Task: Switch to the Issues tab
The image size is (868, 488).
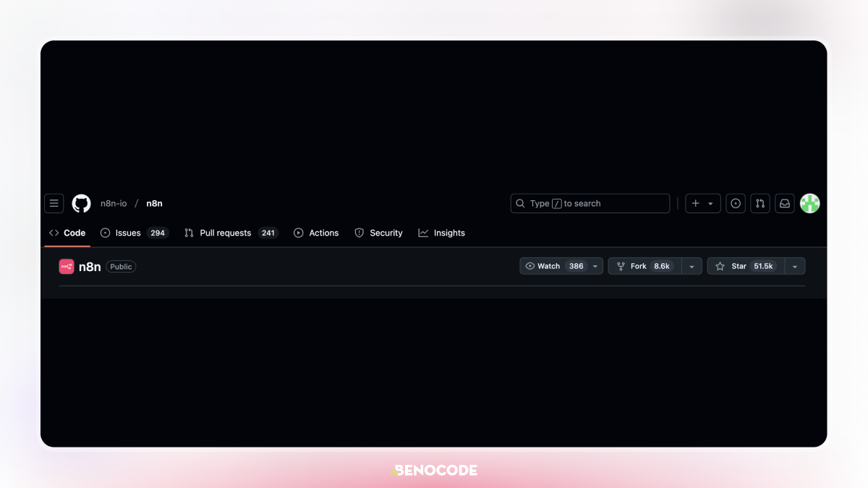Action: 134,233
